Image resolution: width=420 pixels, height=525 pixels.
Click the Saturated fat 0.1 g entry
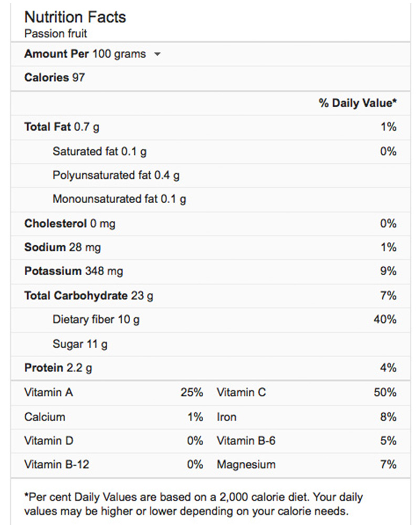click(99, 152)
